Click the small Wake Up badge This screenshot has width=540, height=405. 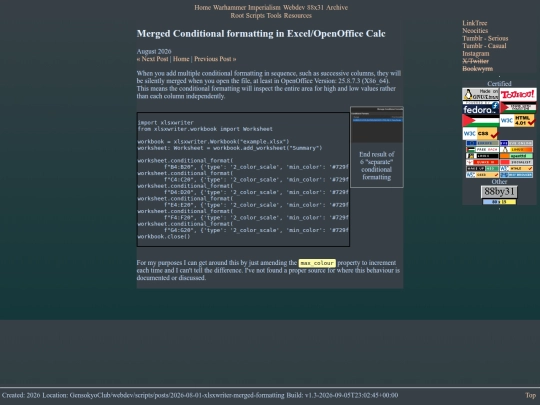482,168
